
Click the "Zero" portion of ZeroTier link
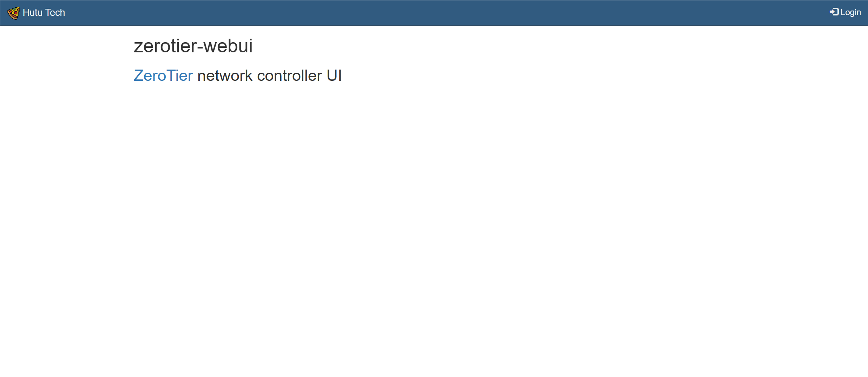pos(150,76)
